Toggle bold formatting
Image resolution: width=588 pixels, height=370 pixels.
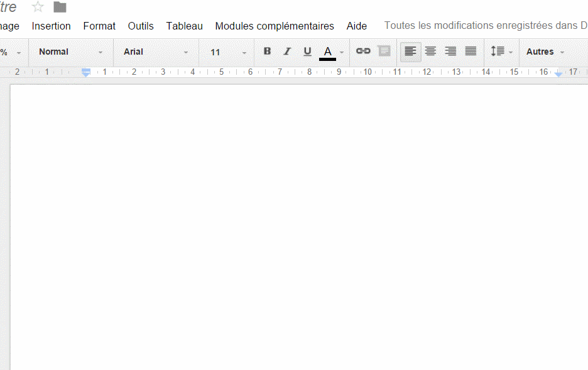(x=267, y=52)
